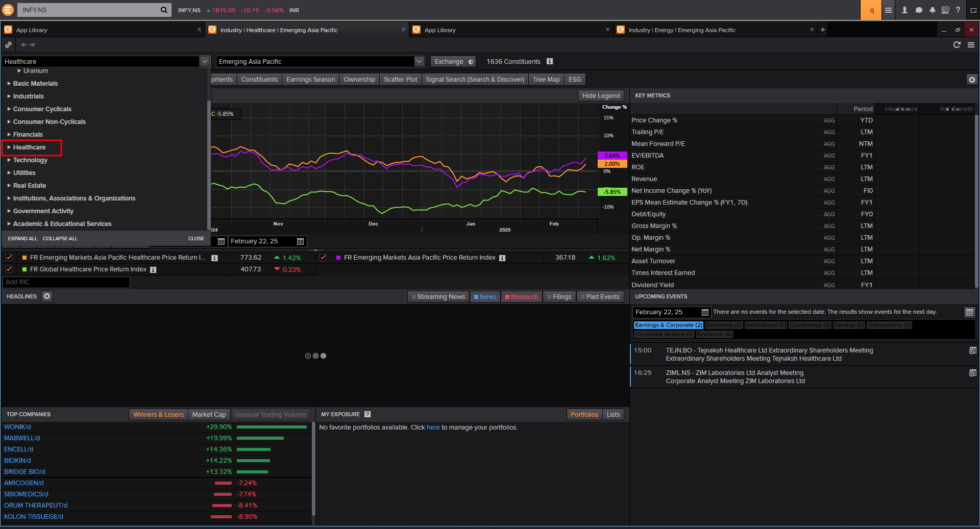Expand the Technology sector tree node

point(9,160)
